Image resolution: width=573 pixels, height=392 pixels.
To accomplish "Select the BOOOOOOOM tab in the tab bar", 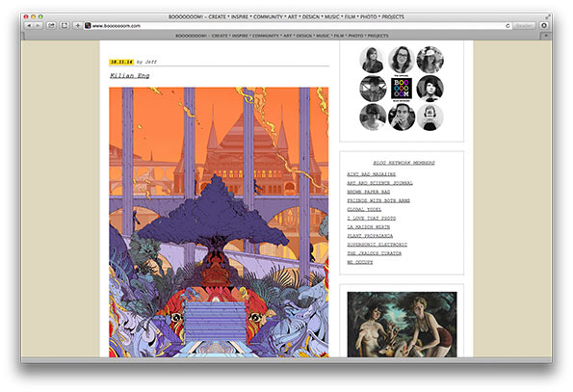I will [x=282, y=36].
